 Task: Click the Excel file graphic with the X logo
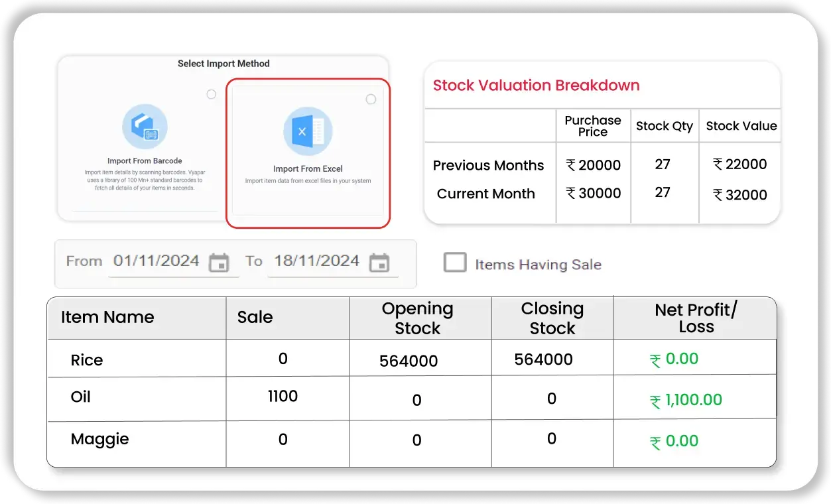pos(308,131)
